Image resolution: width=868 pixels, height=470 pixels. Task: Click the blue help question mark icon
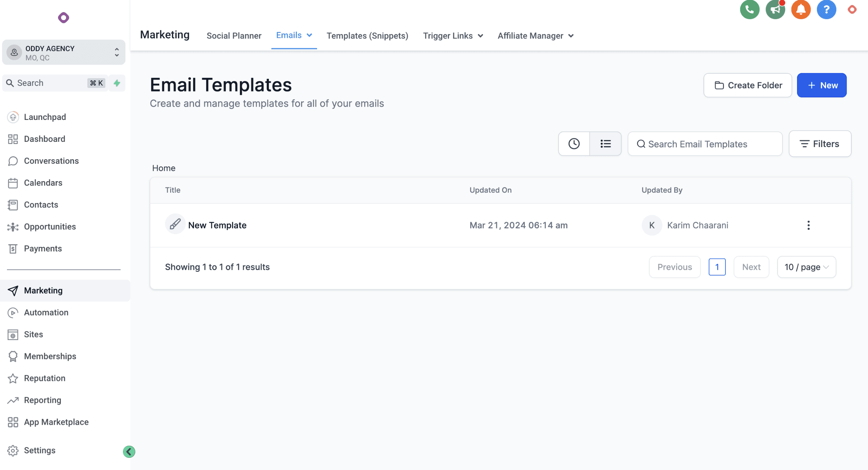point(826,9)
